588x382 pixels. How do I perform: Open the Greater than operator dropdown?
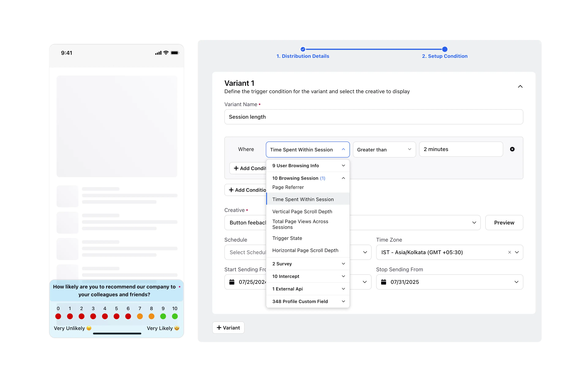tap(384, 149)
